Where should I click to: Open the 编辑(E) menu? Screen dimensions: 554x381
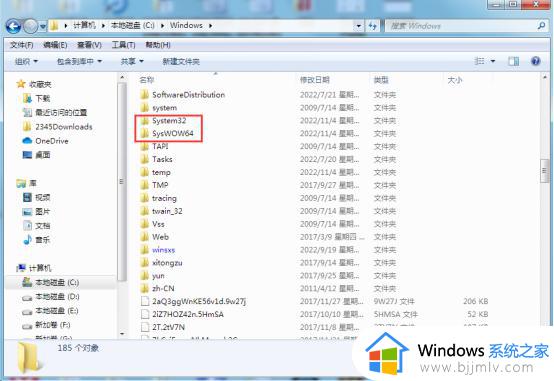[55, 45]
